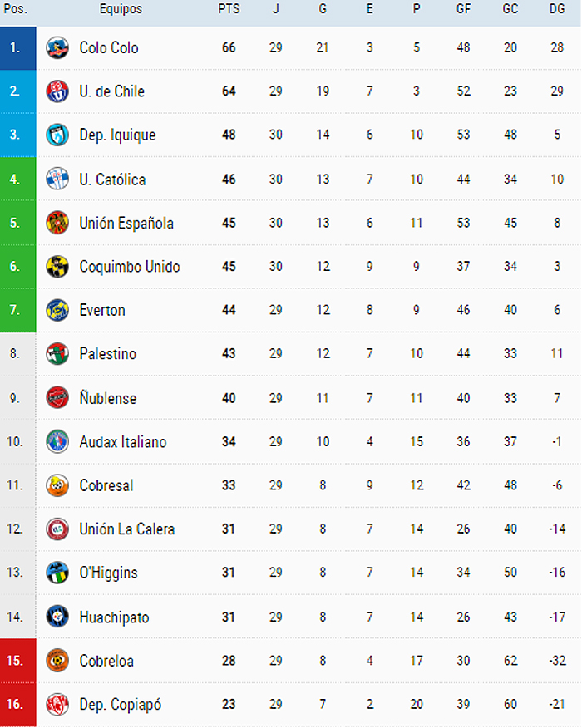Screen dimensions: 582x728
Task: Click the U. de Chile crest icon
Action: (x=57, y=91)
